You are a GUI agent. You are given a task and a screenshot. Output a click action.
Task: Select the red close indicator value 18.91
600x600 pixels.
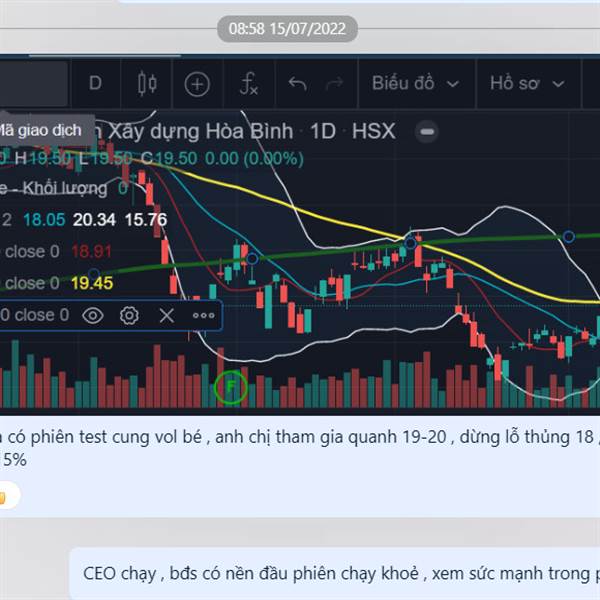point(91,252)
